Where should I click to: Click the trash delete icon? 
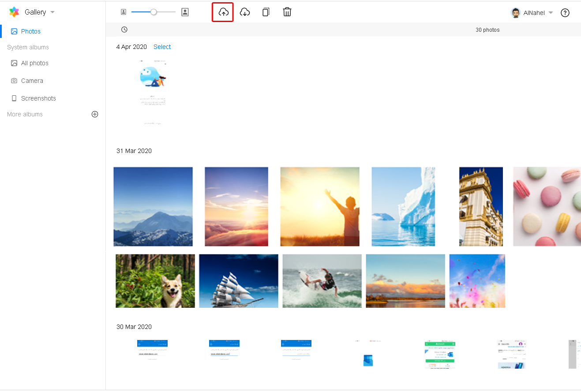pos(287,12)
